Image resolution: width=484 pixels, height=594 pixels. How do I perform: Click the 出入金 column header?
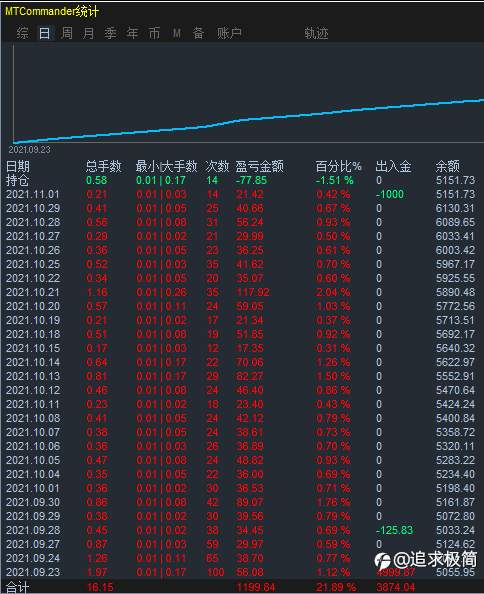pyautogui.click(x=393, y=166)
